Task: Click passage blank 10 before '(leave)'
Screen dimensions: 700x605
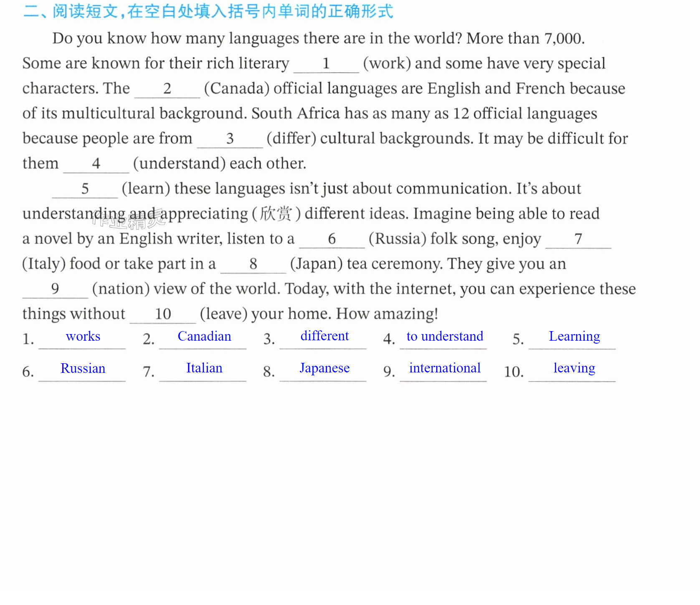Action: pyautogui.click(x=163, y=314)
